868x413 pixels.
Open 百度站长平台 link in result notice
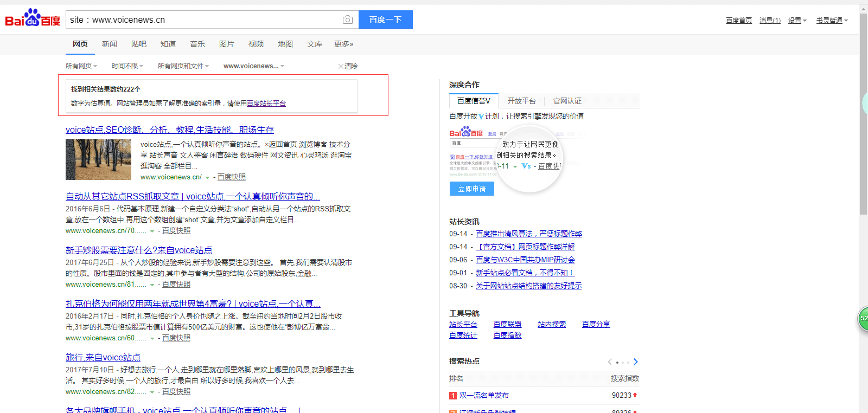click(x=266, y=103)
